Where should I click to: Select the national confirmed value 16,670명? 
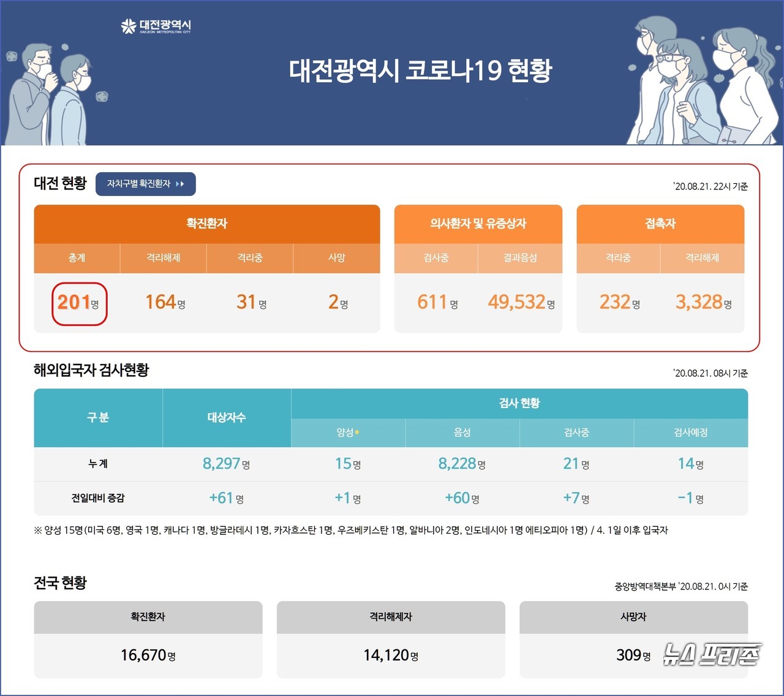(148, 656)
